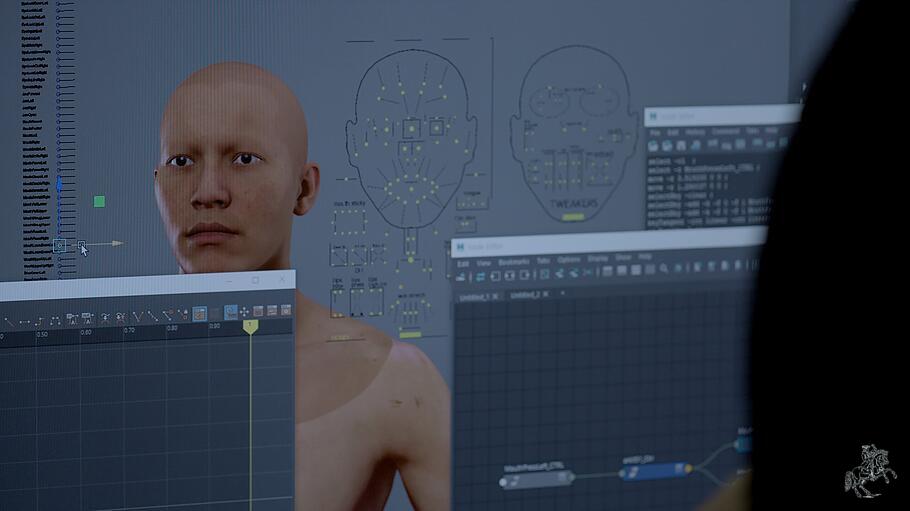Image resolution: width=910 pixels, height=511 pixels.
Task: Click the green square control in the viewport
Action: [x=99, y=201]
